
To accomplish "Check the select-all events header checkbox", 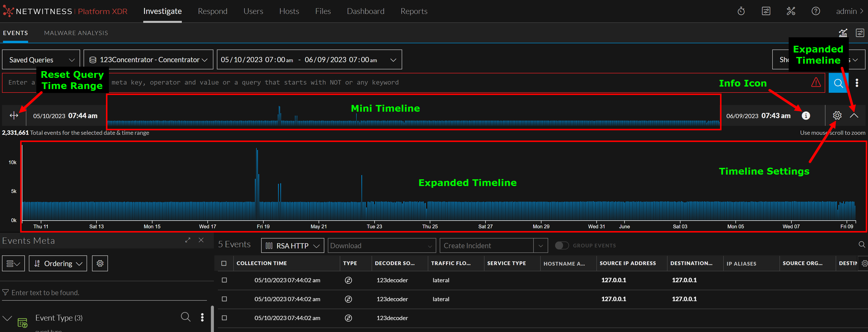I will 224,263.
